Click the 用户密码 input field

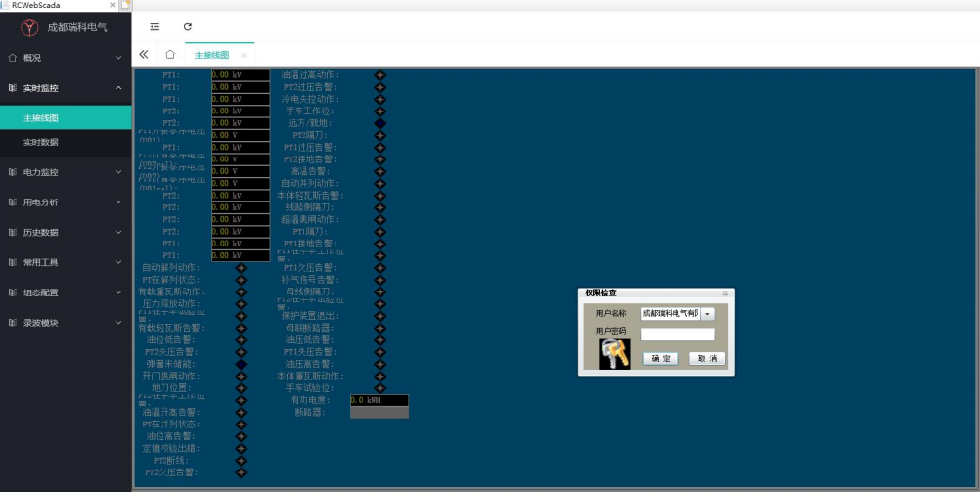pyautogui.click(x=677, y=335)
